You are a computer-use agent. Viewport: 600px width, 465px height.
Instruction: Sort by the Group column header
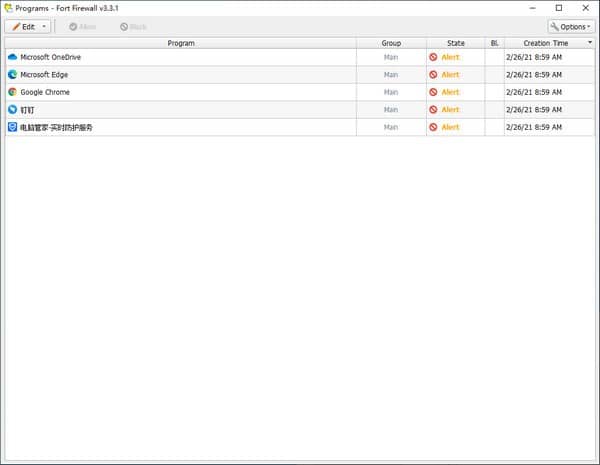pyautogui.click(x=391, y=43)
